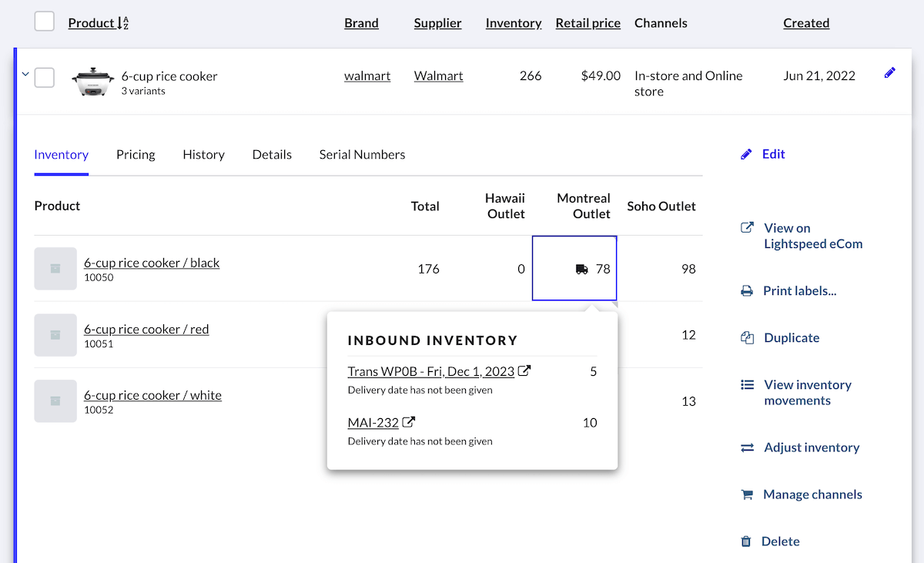Click the black variant total value 176
The image size is (924, 563).
[x=429, y=269]
